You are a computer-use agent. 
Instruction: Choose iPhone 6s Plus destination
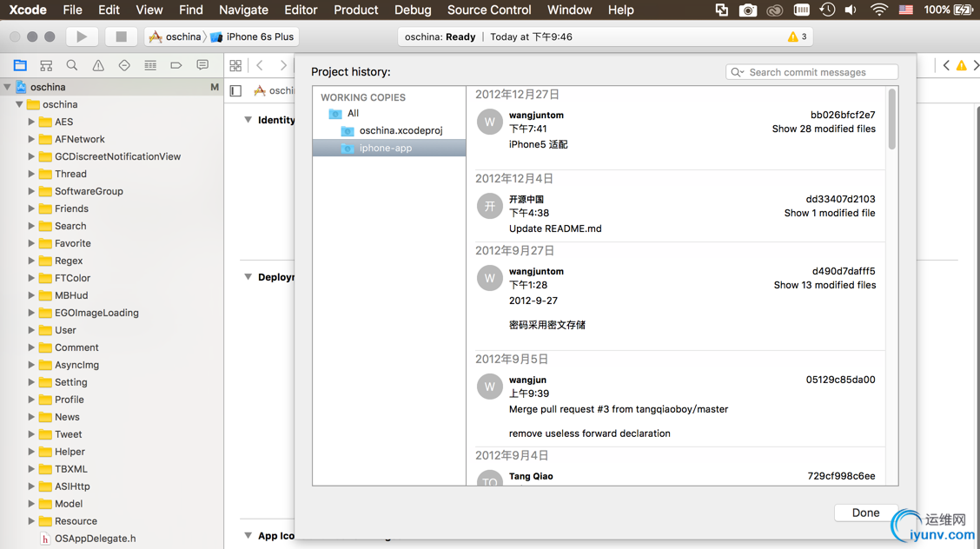pyautogui.click(x=253, y=36)
